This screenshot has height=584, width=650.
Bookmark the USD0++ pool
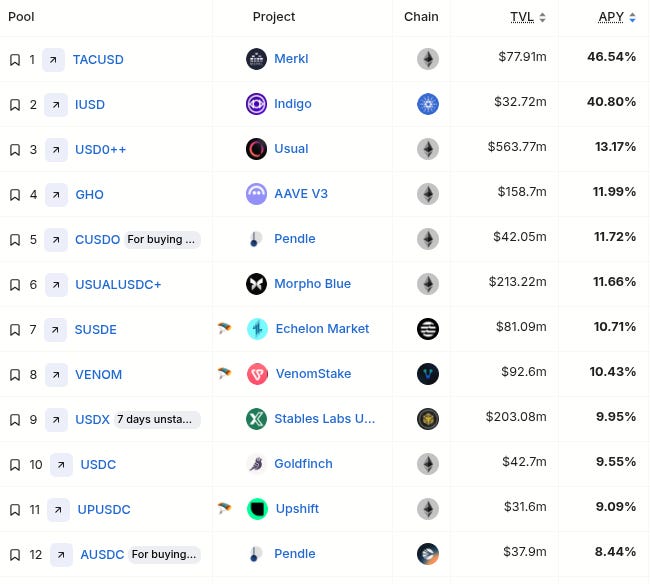click(15, 150)
